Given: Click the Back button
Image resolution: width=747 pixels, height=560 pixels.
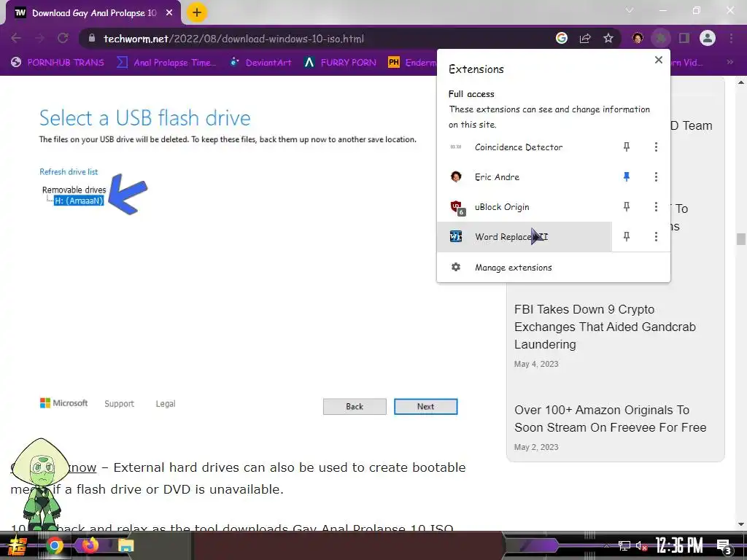Looking at the screenshot, I should (x=355, y=407).
